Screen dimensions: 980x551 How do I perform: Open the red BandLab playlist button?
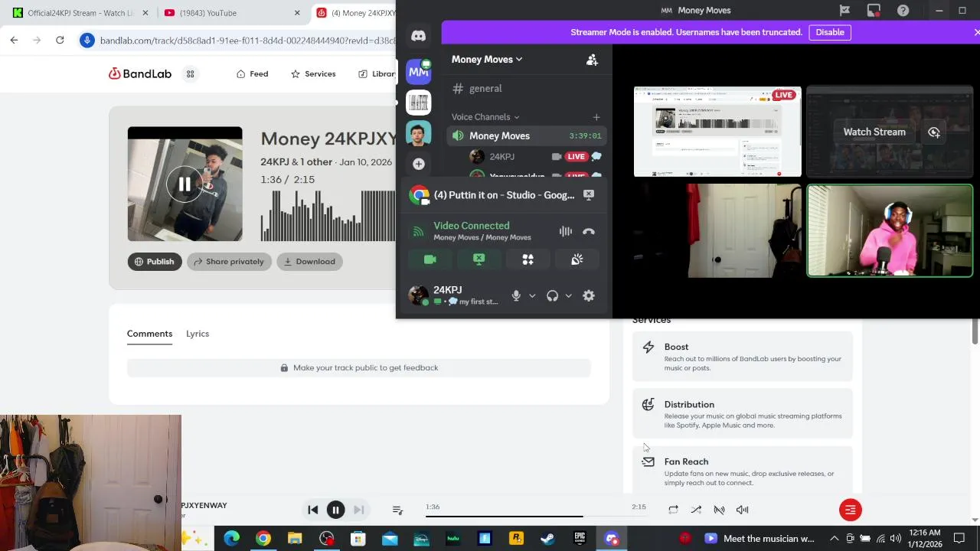click(850, 510)
